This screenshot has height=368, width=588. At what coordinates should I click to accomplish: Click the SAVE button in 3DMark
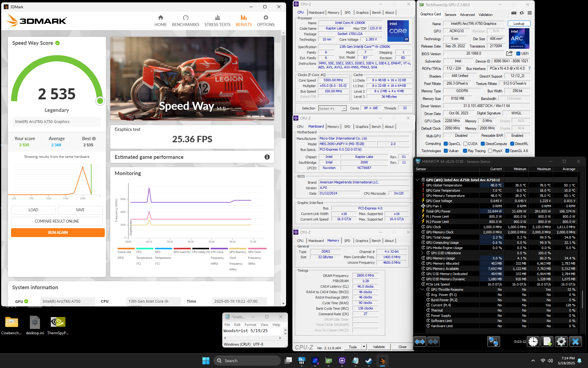coord(80,210)
